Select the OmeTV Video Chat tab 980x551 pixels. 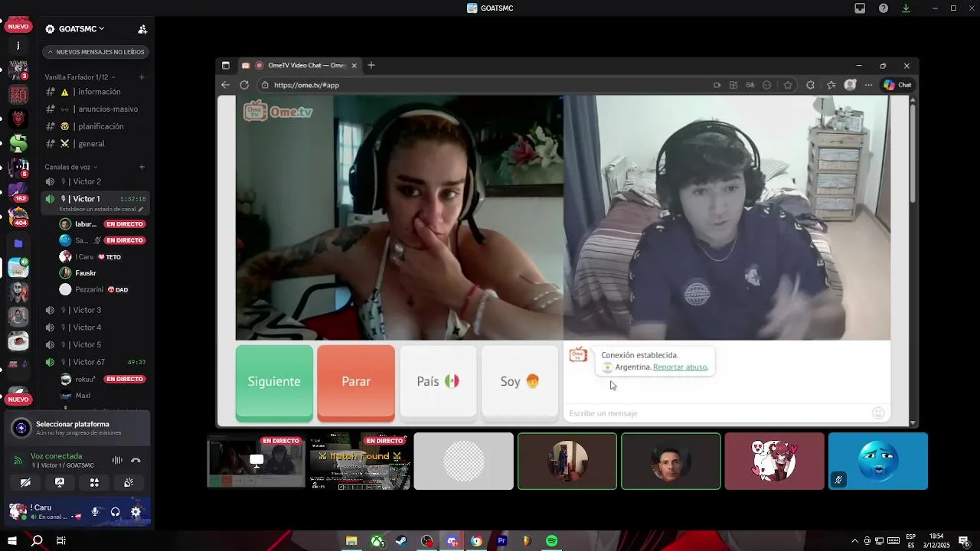coord(299,66)
